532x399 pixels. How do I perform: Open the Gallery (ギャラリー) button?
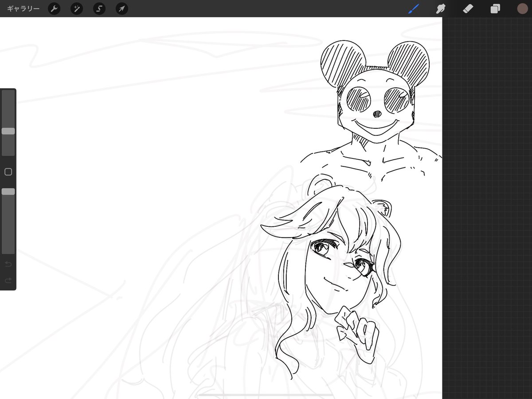click(x=23, y=8)
